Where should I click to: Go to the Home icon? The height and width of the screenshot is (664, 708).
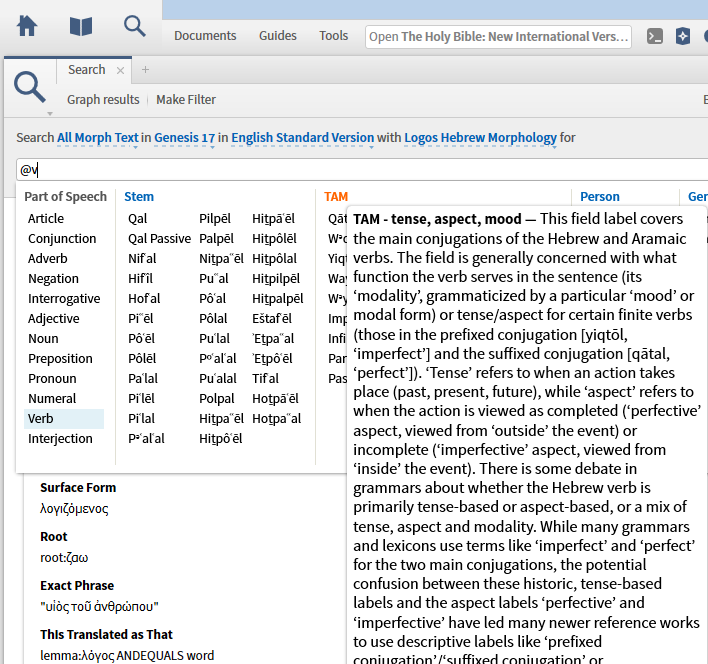[27, 26]
